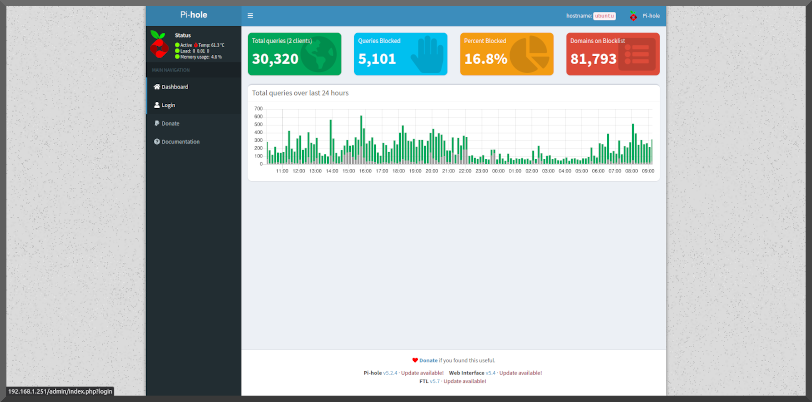The image size is (812, 402).
Task: Click the Dashboard home icon
Action: [x=157, y=87]
